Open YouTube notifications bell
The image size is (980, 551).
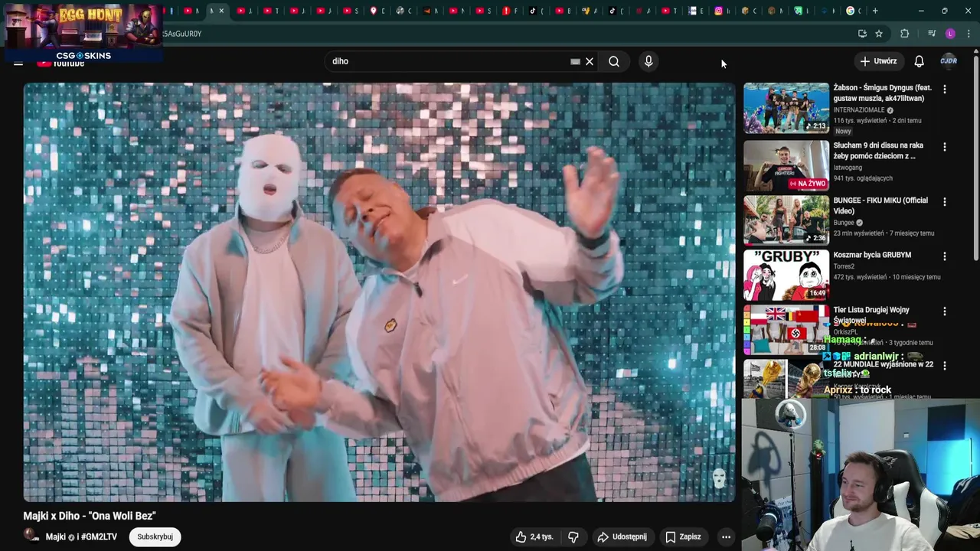pyautogui.click(x=919, y=61)
